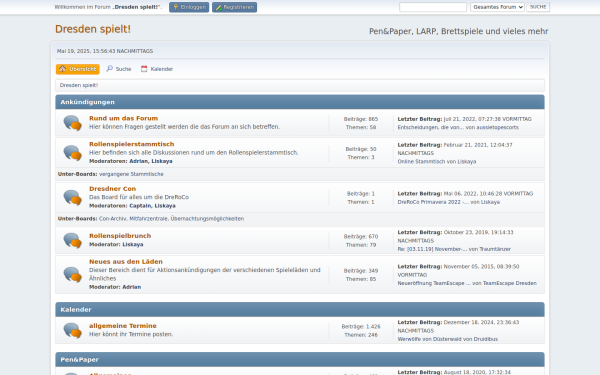The width and height of the screenshot is (600, 375).
Task: Open moderator Adrian's profile under Rollenspielerstammtisch
Action: coord(139,161)
